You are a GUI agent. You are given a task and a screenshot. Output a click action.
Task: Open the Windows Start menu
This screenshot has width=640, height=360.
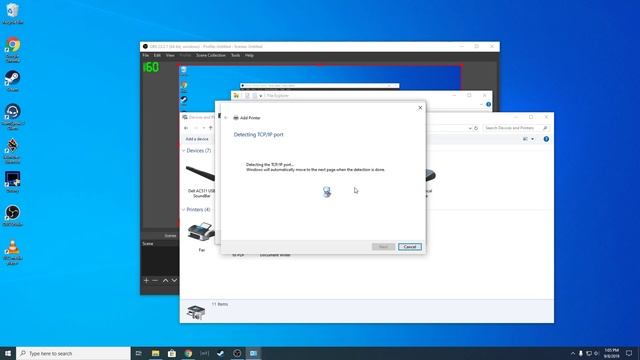coord(8,353)
